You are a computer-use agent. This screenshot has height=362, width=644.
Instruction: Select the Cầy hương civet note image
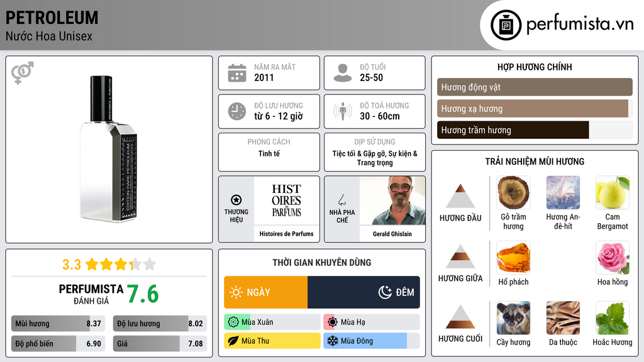click(513, 318)
